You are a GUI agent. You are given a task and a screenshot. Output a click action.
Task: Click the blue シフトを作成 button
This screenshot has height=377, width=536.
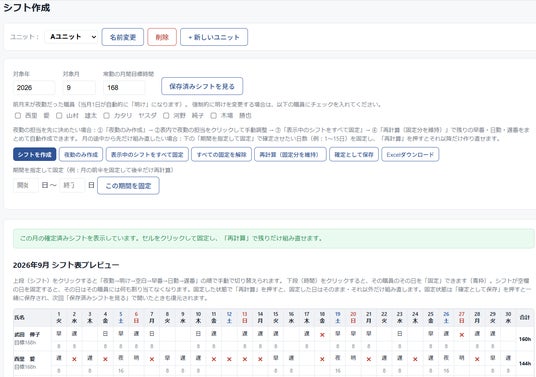[x=35, y=154]
